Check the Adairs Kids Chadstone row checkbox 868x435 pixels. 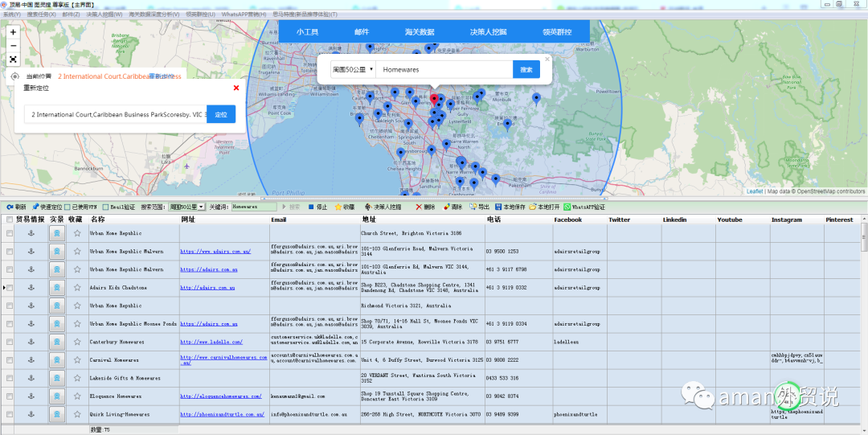coord(9,288)
